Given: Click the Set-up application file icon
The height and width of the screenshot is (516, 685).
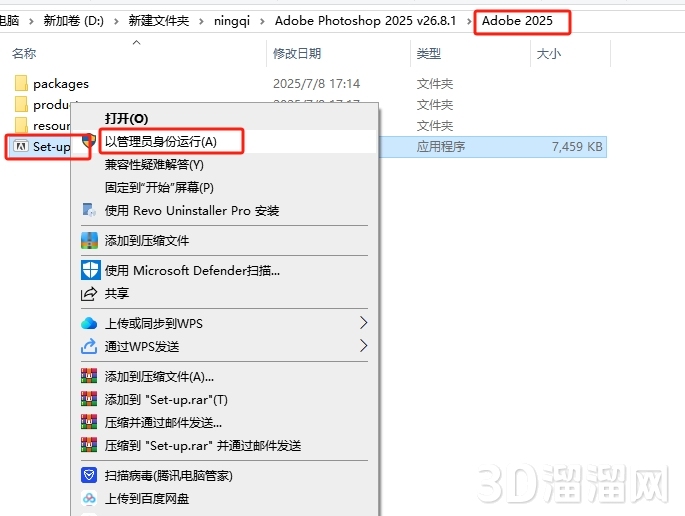Looking at the screenshot, I should [x=20, y=146].
